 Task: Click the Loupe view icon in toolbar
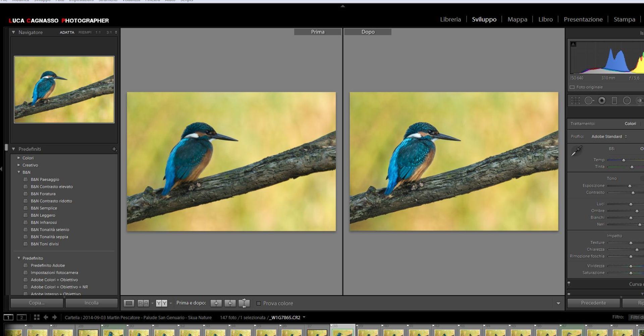pos(129,303)
